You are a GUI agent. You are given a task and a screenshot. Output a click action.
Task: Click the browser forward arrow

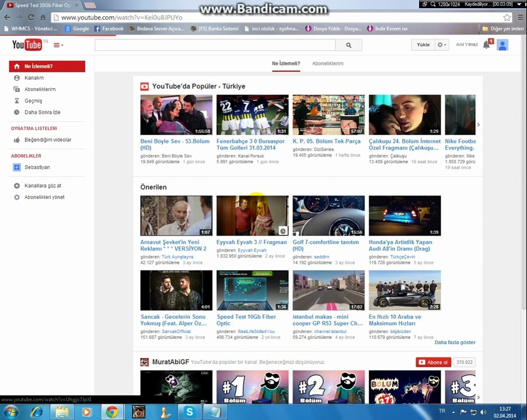(19, 17)
